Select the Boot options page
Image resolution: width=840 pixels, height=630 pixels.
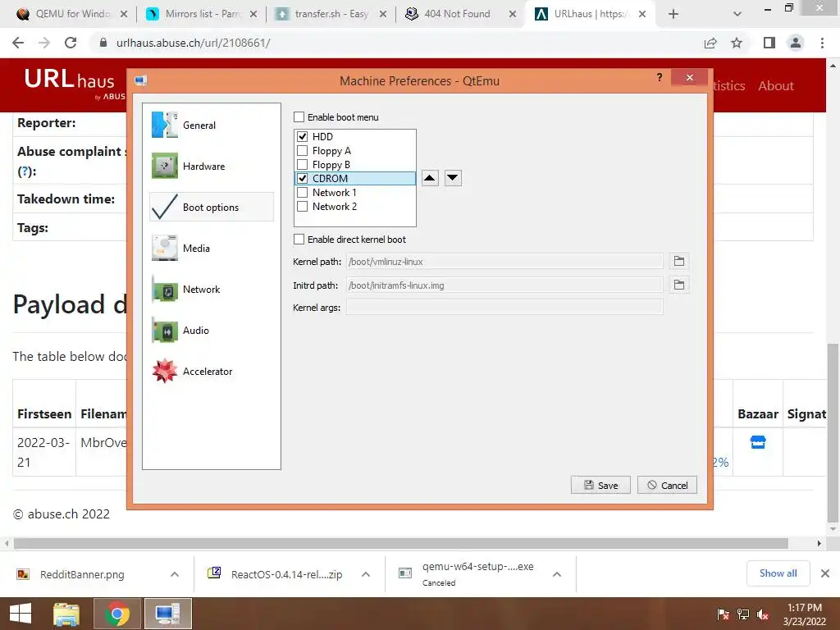[x=211, y=207]
